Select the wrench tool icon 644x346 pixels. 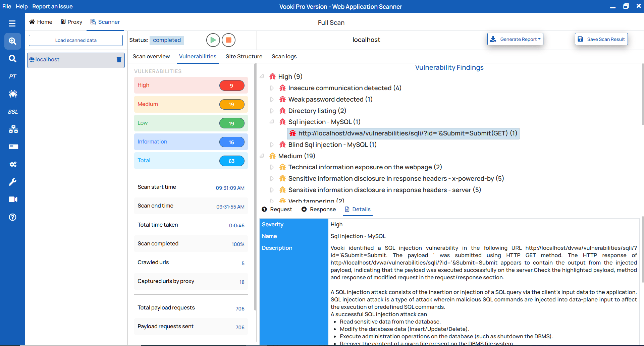click(12, 182)
